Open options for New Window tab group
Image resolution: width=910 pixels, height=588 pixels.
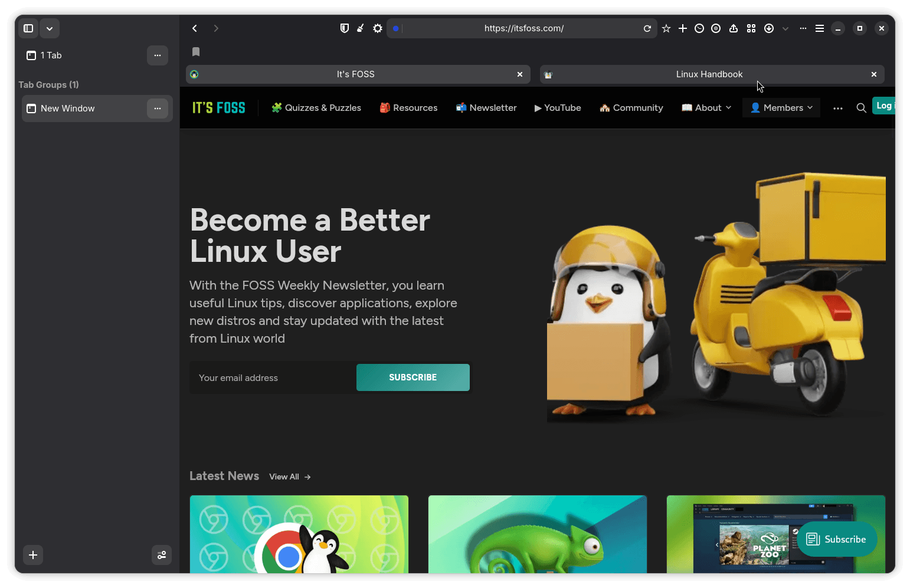pyautogui.click(x=158, y=109)
